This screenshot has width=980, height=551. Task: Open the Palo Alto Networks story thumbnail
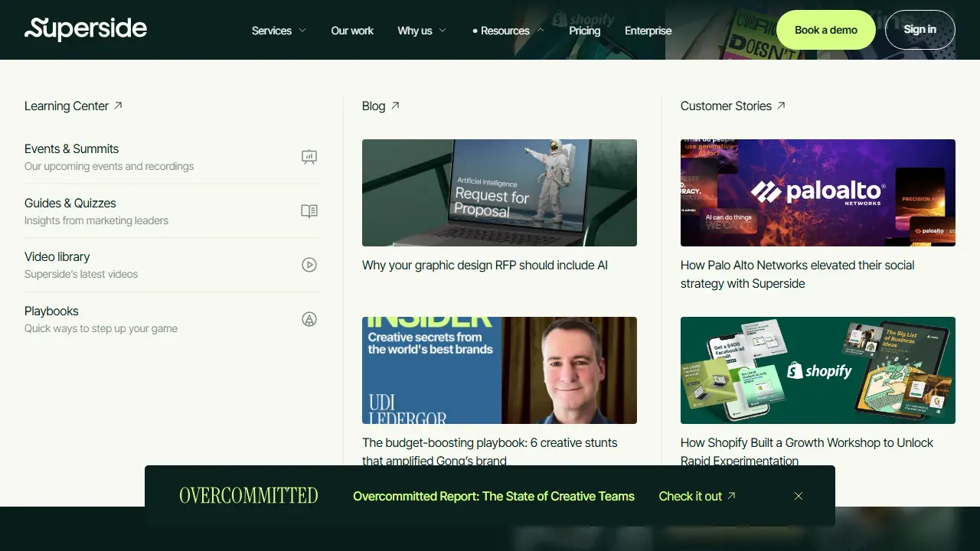(818, 193)
